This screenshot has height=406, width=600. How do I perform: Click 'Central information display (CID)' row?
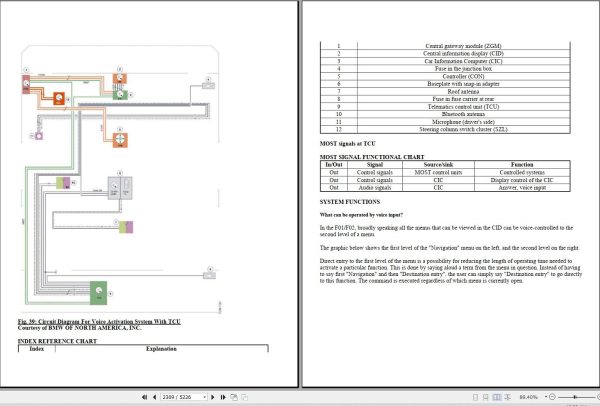click(x=445, y=54)
